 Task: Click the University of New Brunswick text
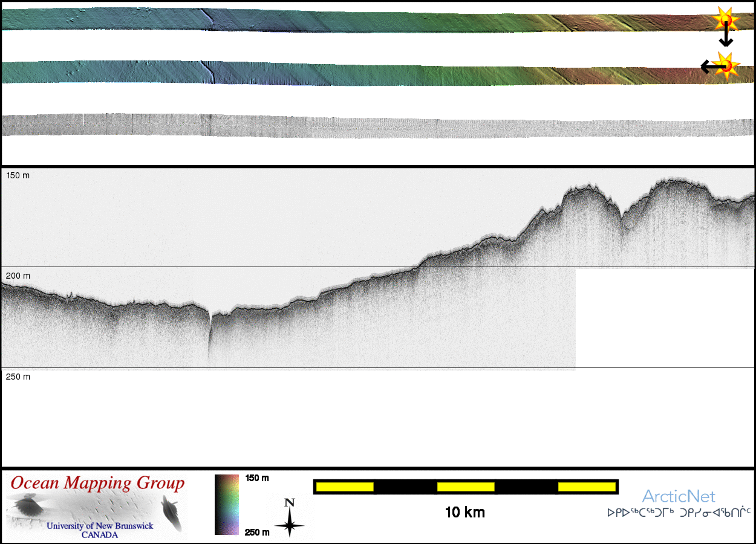100,526
